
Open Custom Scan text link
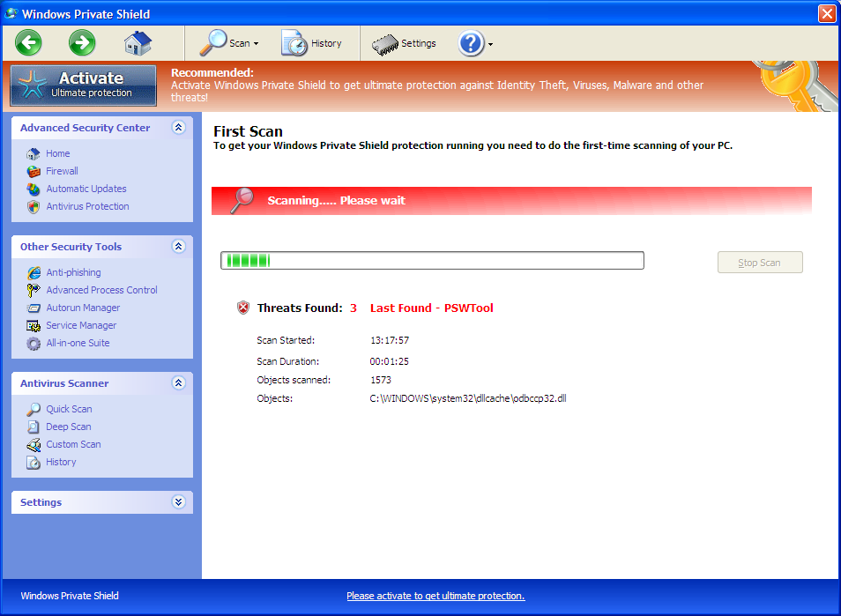tap(73, 444)
